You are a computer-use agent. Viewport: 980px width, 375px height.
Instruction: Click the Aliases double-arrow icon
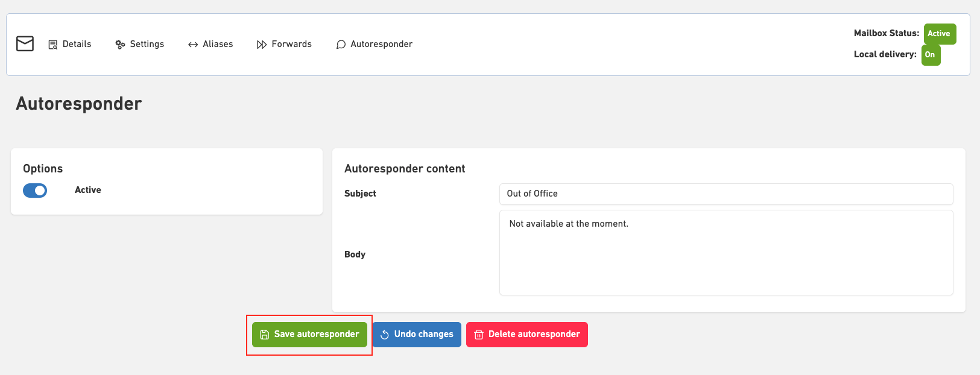pyautogui.click(x=193, y=45)
